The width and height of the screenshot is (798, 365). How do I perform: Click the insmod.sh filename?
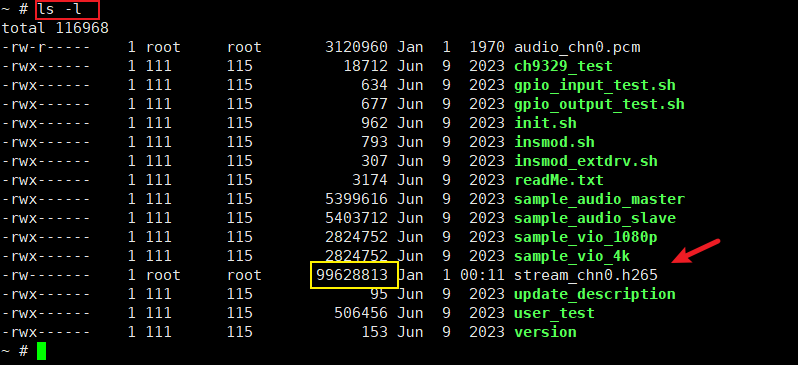coord(554,143)
